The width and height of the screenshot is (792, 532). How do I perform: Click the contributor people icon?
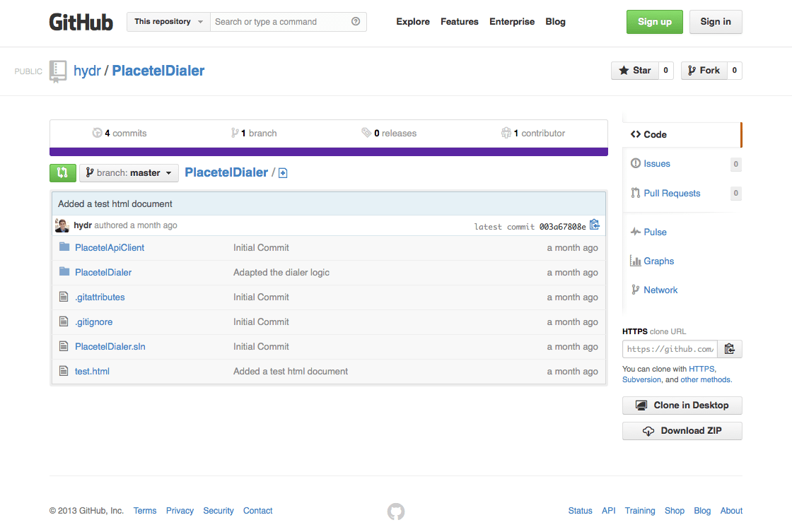(x=506, y=133)
